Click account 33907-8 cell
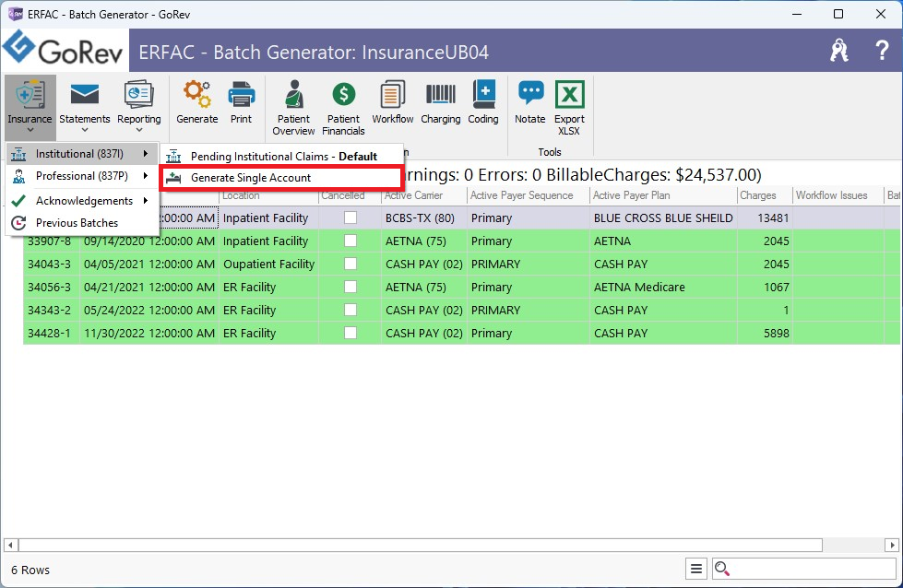This screenshot has width=903, height=588. [x=50, y=241]
